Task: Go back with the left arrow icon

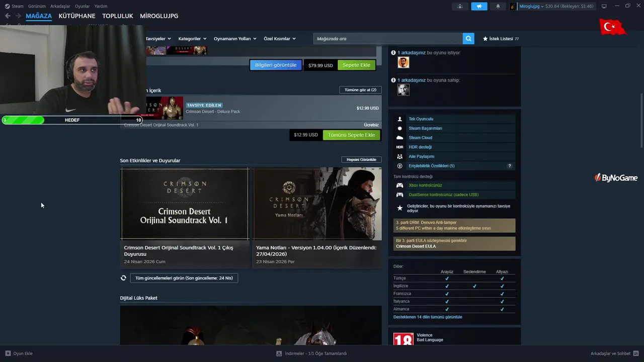Action: point(8,16)
